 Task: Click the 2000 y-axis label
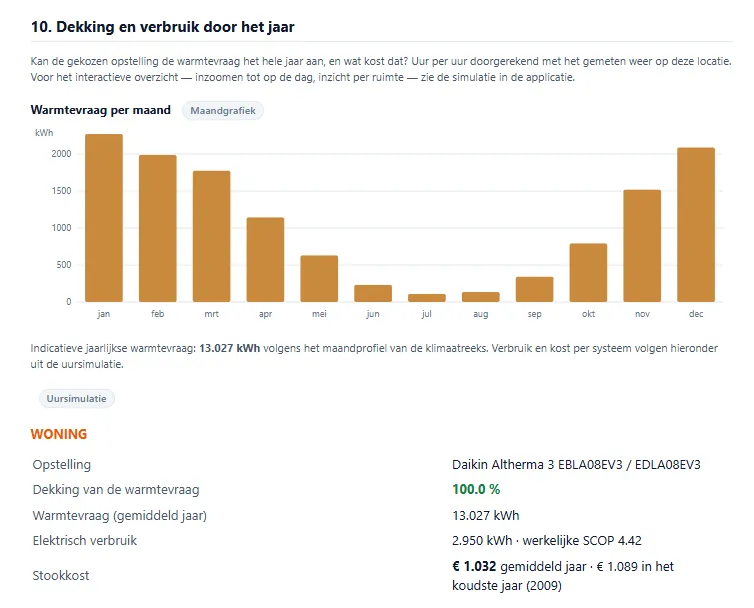(62, 154)
